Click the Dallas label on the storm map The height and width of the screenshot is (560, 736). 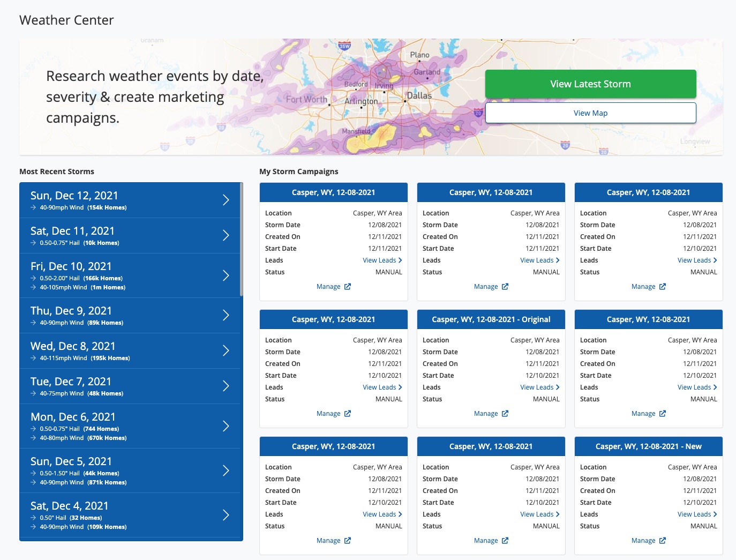click(419, 95)
